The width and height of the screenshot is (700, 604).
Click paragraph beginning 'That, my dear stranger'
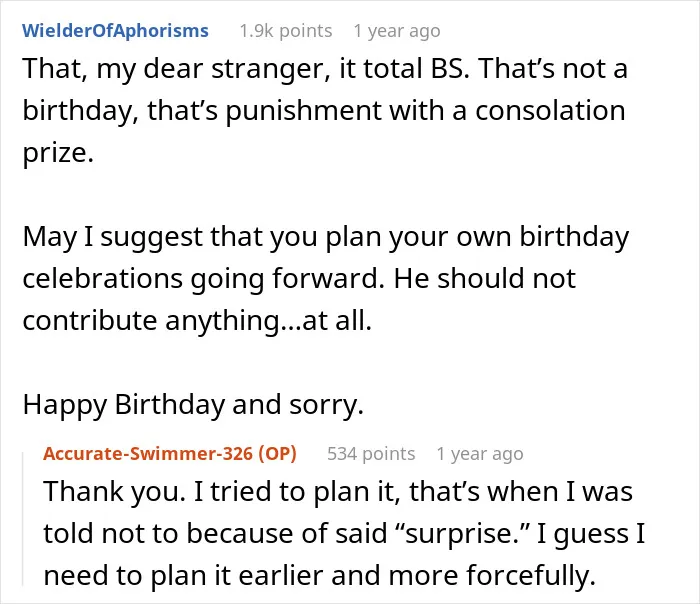tap(325, 110)
